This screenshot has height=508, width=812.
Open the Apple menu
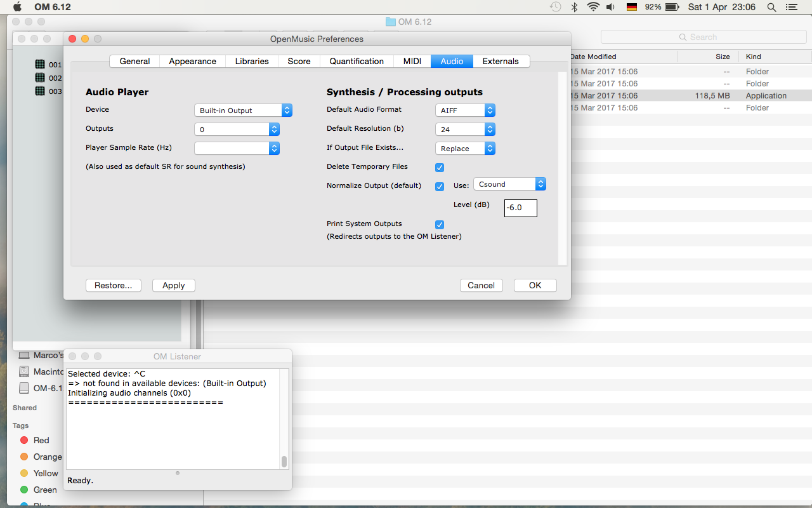point(17,7)
